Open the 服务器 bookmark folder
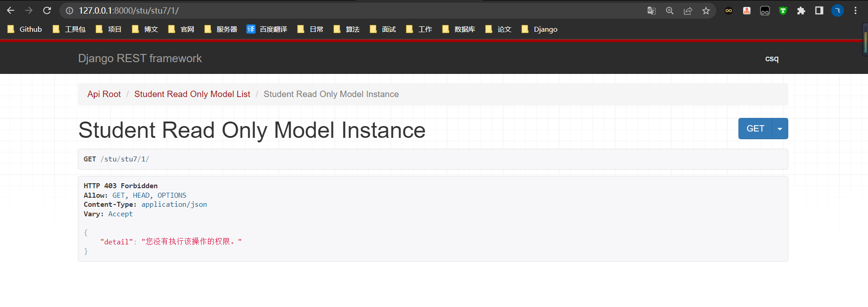This screenshot has height=307, width=868. (x=221, y=29)
